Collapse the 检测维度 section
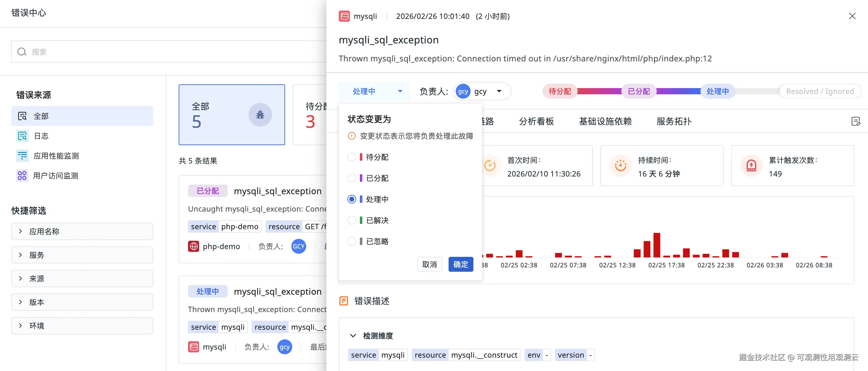 [353, 336]
